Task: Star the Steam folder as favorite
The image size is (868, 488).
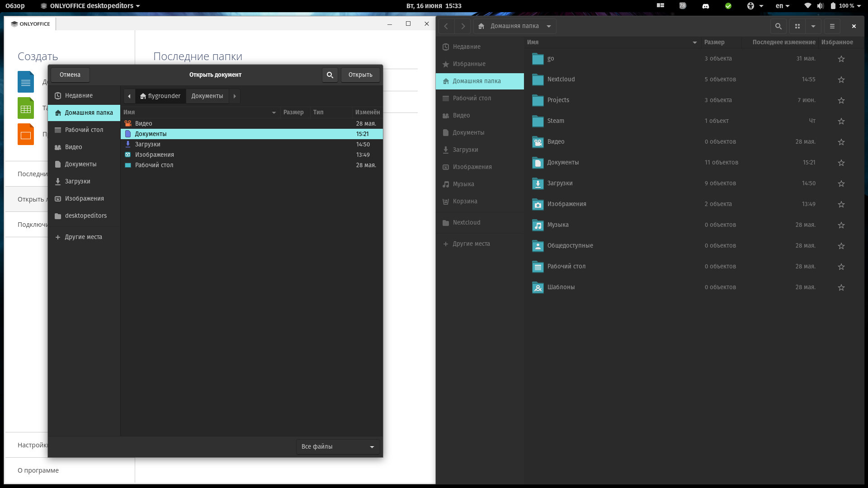Action: pos(841,121)
